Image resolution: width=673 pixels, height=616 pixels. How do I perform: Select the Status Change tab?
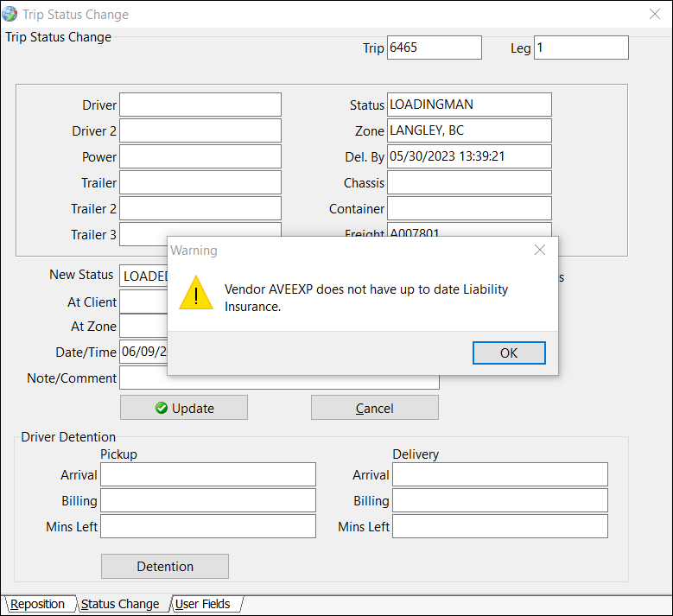pos(121,604)
